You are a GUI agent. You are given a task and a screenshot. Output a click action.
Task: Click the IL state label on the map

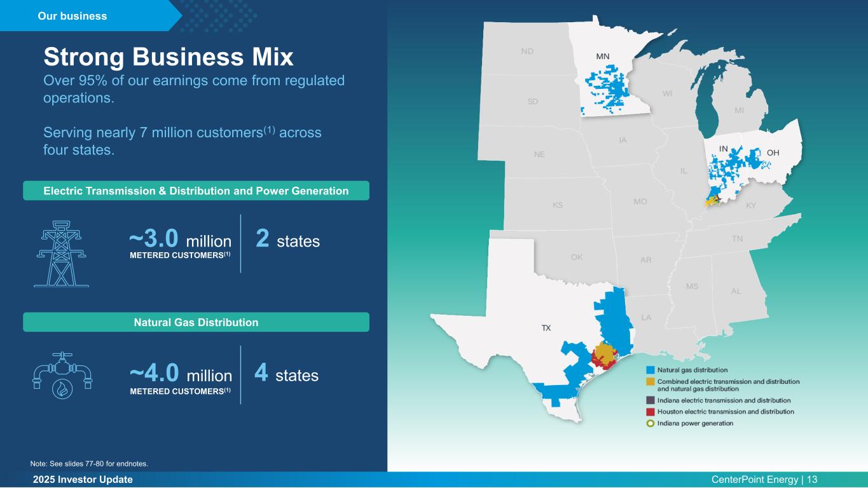(684, 170)
